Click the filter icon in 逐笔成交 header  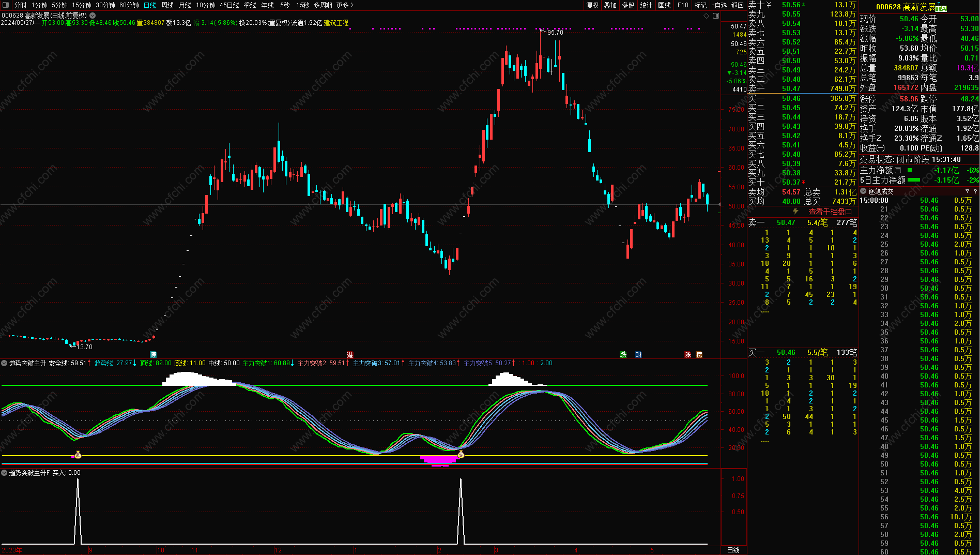pos(967,191)
